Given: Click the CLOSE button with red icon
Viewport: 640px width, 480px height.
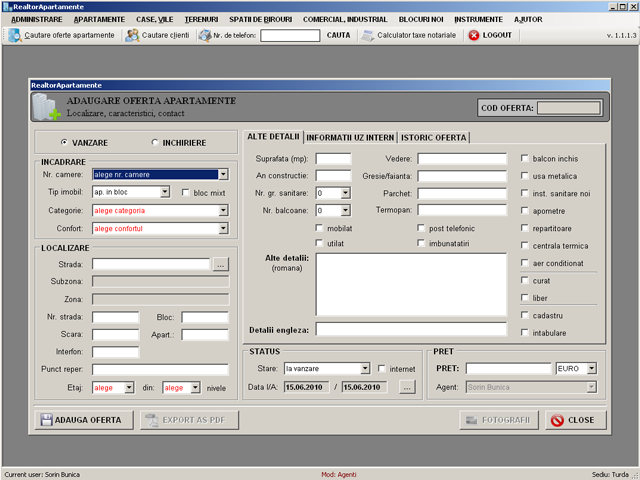Looking at the screenshot, I should (x=575, y=420).
